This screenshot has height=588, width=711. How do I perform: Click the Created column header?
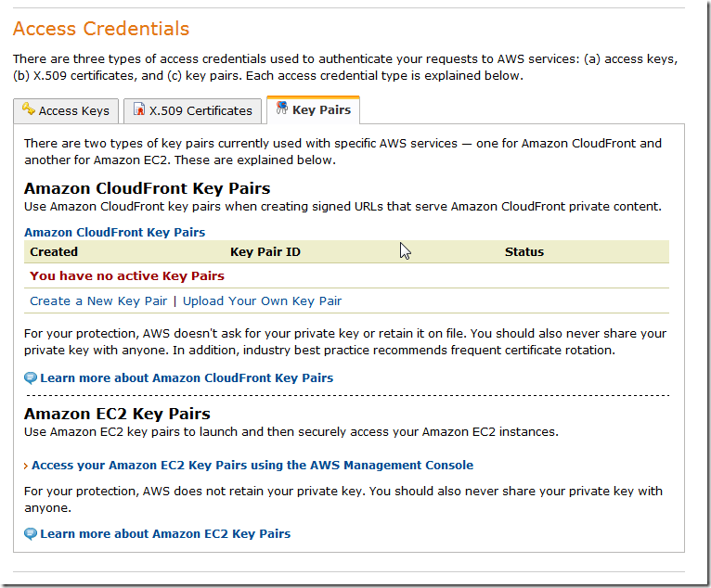[x=54, y=251]
